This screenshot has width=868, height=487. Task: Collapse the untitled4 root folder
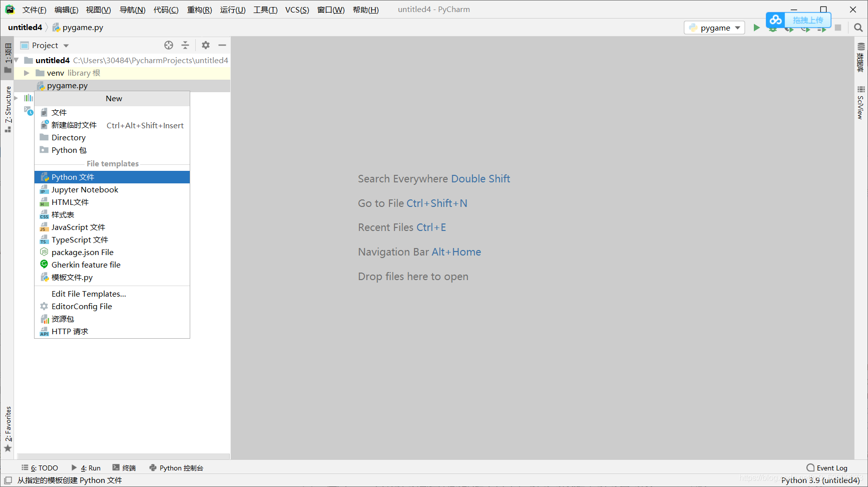click(x=17, y=60)
